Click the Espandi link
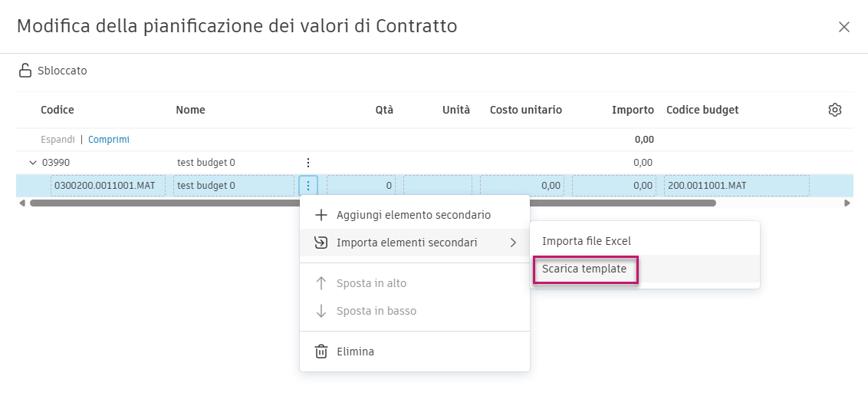The width and height of the screenshot is (868, 393). click(58, 140)
